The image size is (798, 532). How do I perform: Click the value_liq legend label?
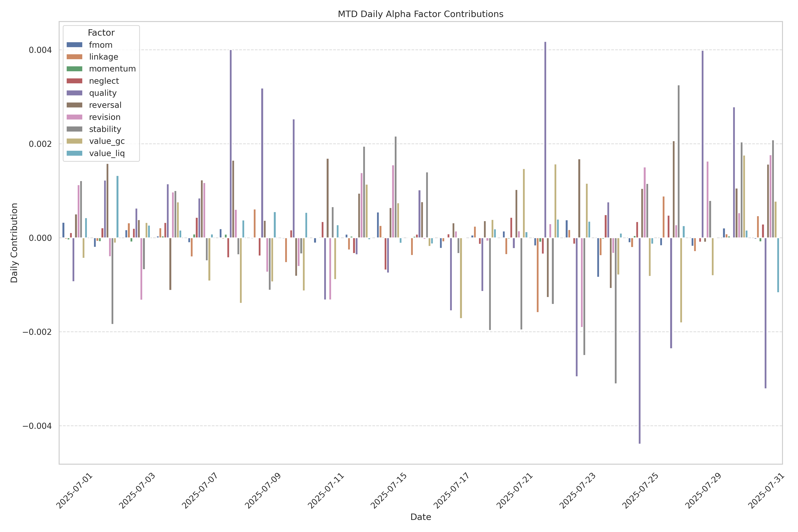107,153
